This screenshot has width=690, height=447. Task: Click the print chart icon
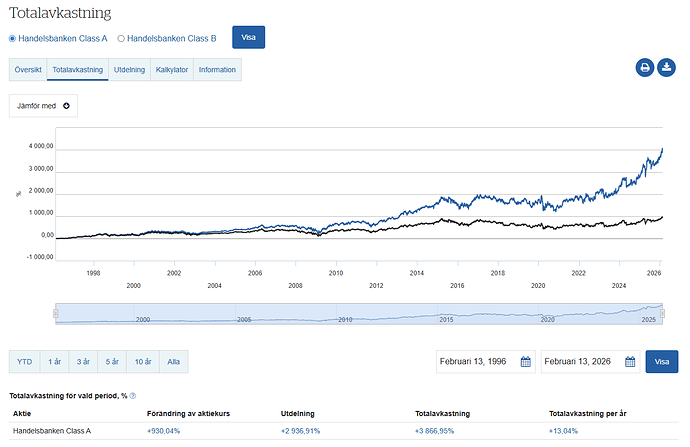(x=645, y=68)
